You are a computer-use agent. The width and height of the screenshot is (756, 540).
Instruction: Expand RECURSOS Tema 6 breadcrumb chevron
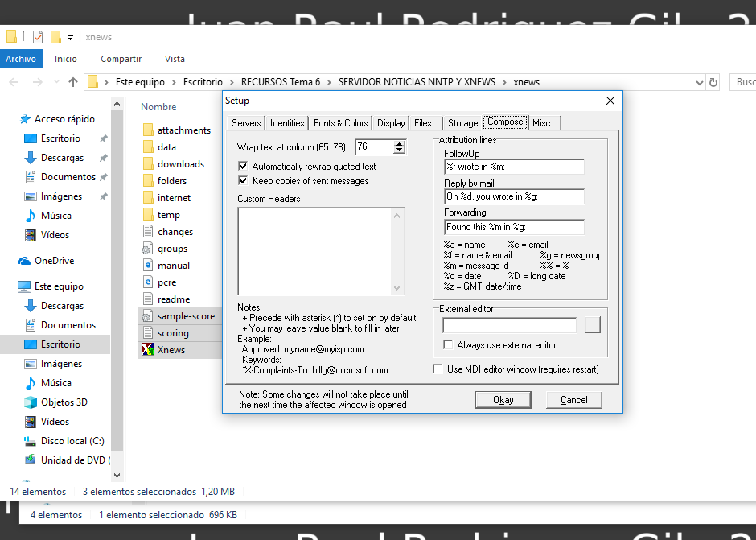[329, 82]
